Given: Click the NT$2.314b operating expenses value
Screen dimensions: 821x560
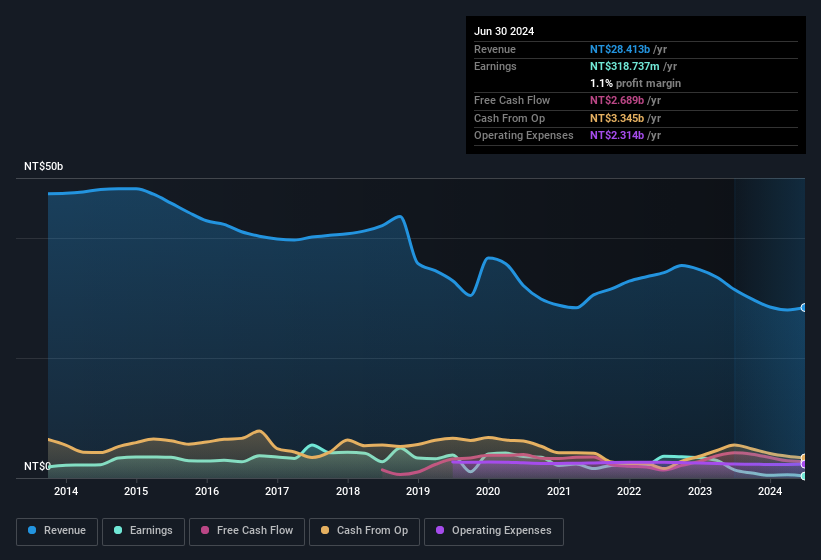Looking at the screenshot, I should tap(617, 135).
